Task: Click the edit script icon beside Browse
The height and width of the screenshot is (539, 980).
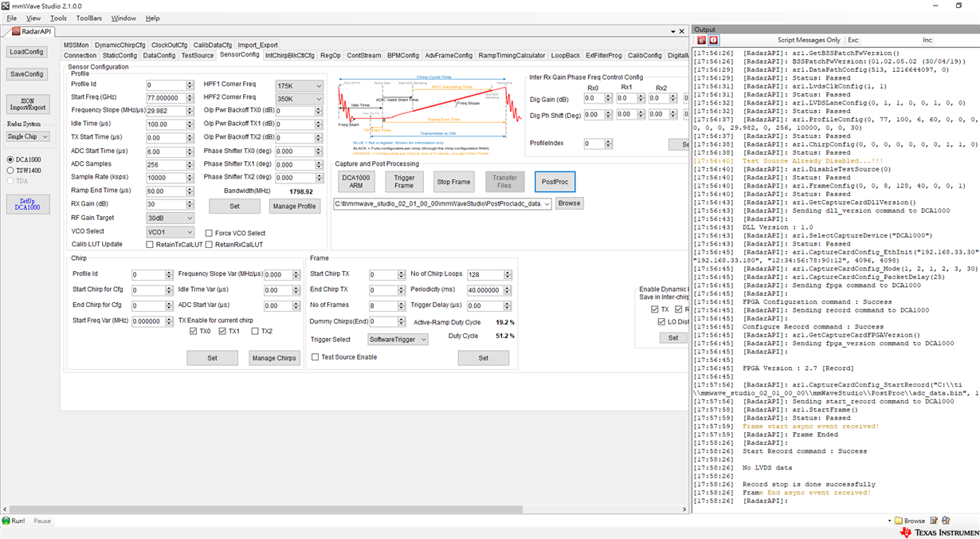Action: click(x=934, y=521)
